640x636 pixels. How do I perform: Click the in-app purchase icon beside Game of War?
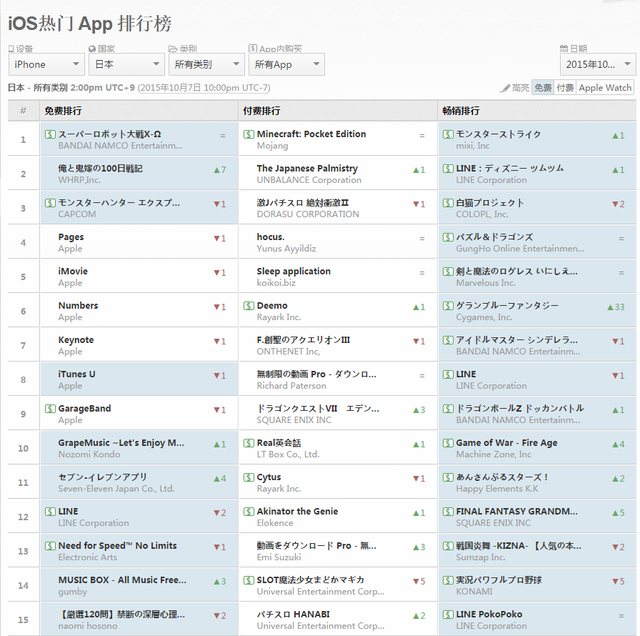point(447,443)
